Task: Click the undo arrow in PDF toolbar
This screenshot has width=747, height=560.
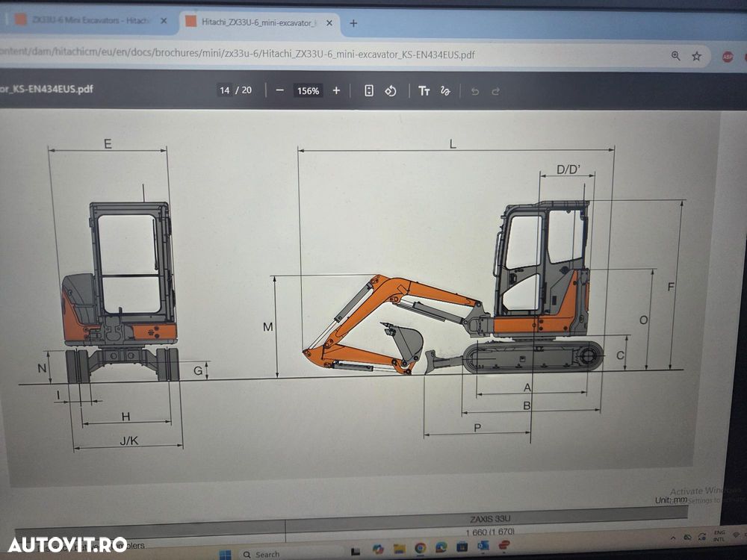Action: click(x=474, y=91)
